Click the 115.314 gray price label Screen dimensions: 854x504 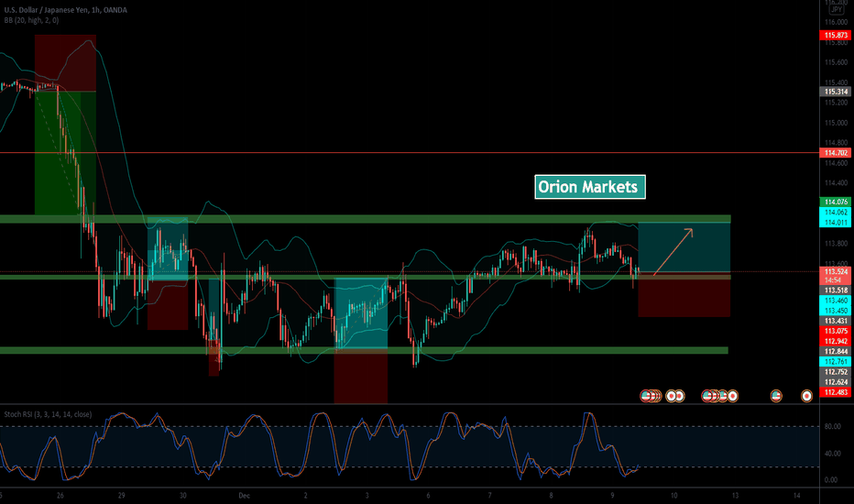pos(836,92)
